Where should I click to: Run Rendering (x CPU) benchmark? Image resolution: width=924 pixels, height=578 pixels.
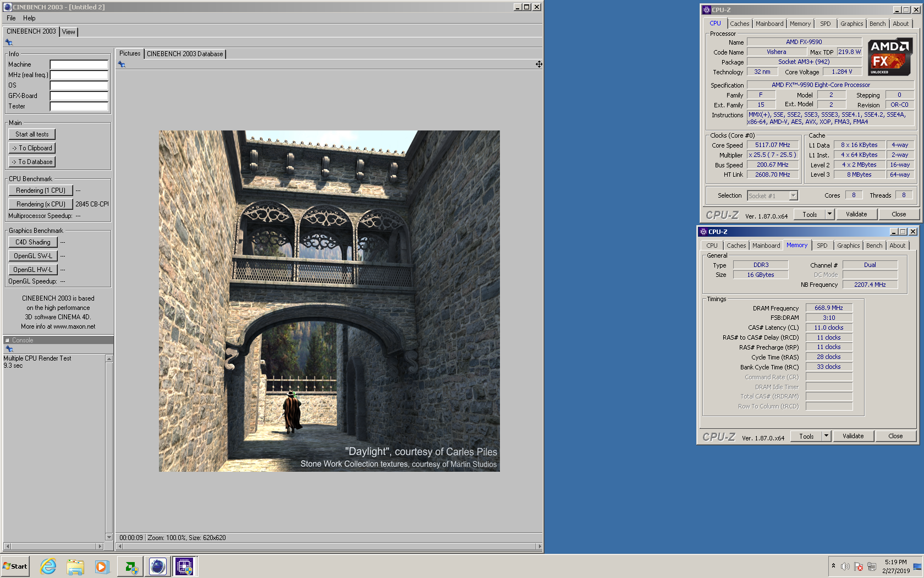pos(41,204)
